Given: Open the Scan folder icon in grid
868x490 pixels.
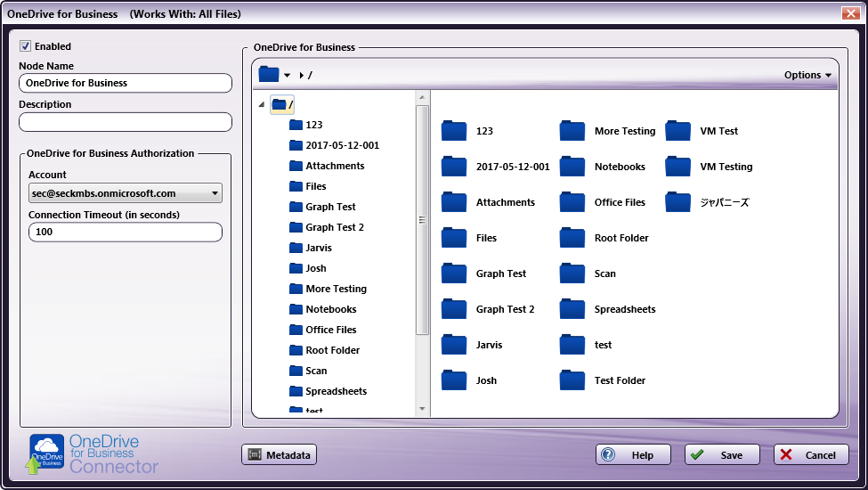Looking at the screenshot, I should coord(572,274).
